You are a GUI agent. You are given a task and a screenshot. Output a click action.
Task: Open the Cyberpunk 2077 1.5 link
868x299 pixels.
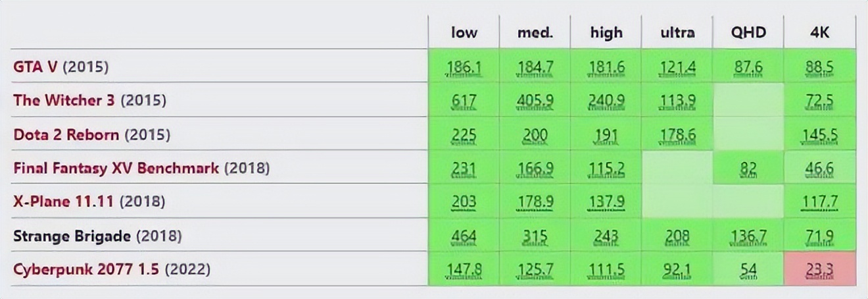(86, 269)
